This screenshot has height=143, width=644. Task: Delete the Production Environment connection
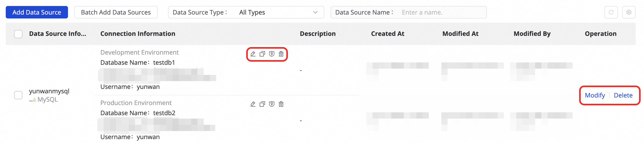point(281,104)
